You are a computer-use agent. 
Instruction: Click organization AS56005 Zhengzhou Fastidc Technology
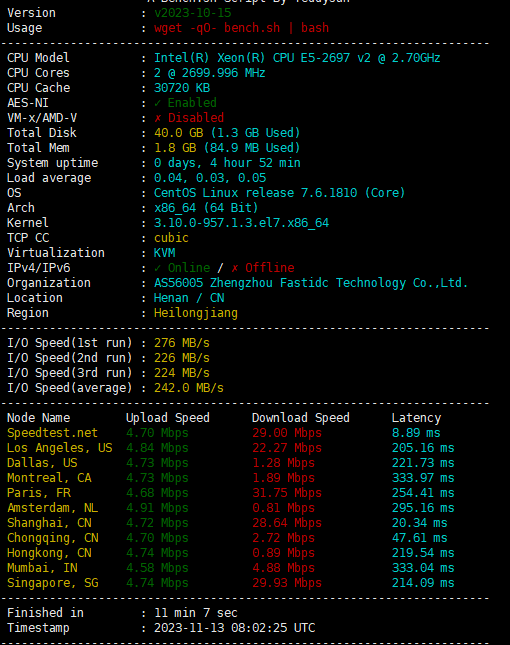[311, 283]
